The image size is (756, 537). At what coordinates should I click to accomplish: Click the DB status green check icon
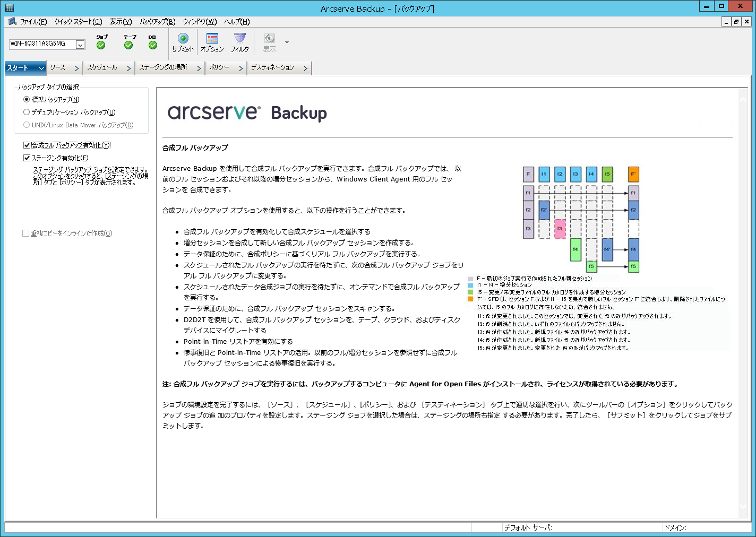tap(153, 46)
